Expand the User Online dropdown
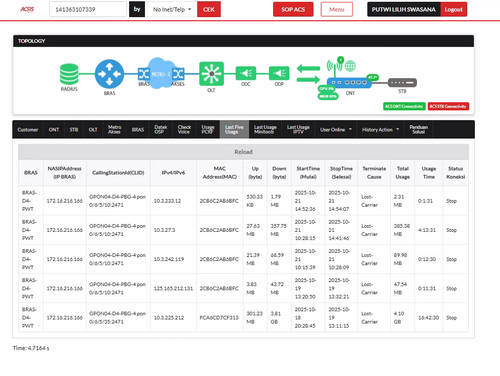The image size is (500, 376). coord(336,130)
